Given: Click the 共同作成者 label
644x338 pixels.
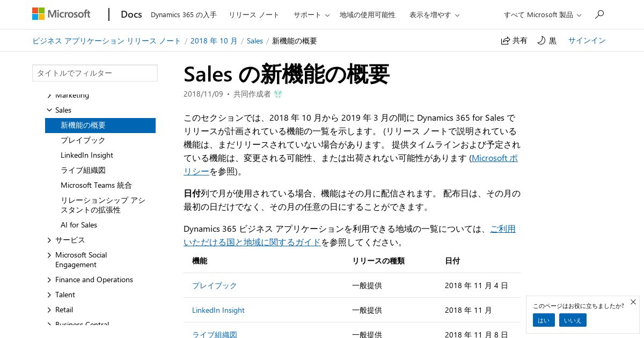Looking at the screenshot, I should (x=252, y=94).
